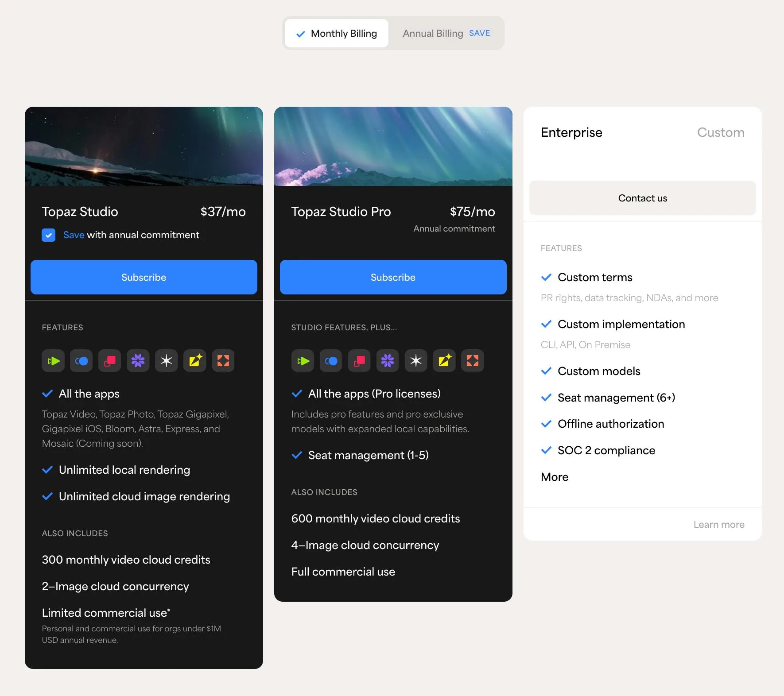Click '600 monthly video cloud credits' text

click(x=376, y=518)
